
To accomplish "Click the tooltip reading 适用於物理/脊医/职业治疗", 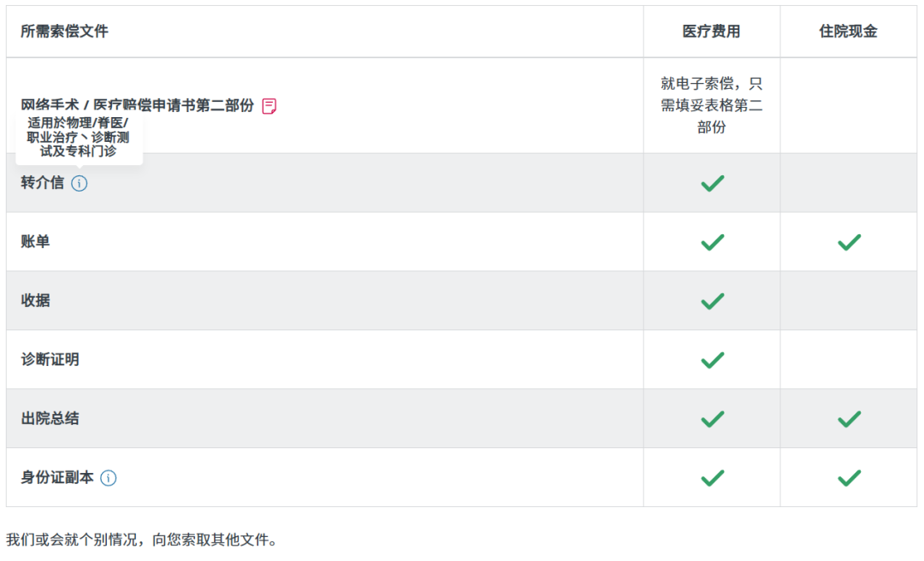I will tap(79, 137).
